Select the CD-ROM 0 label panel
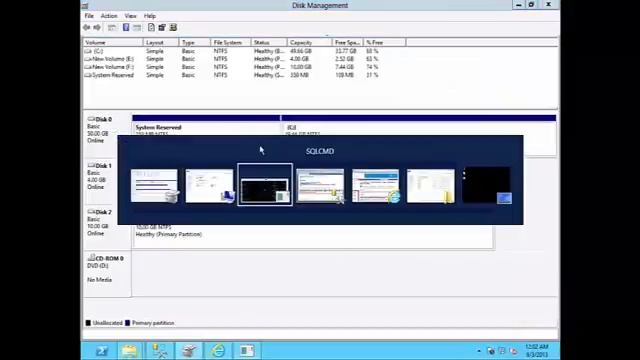640x360 pixels. click(107, 273)
